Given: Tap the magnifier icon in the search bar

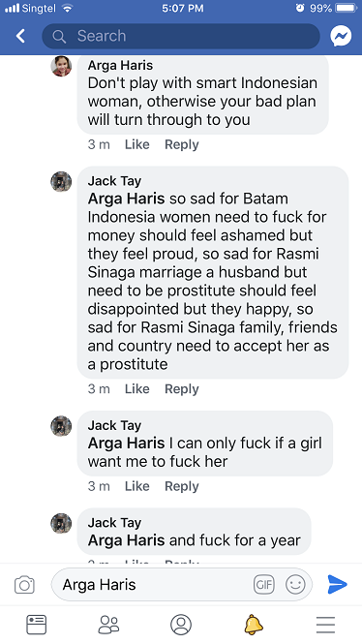Looking at the screenshot, I should point(59,37).
